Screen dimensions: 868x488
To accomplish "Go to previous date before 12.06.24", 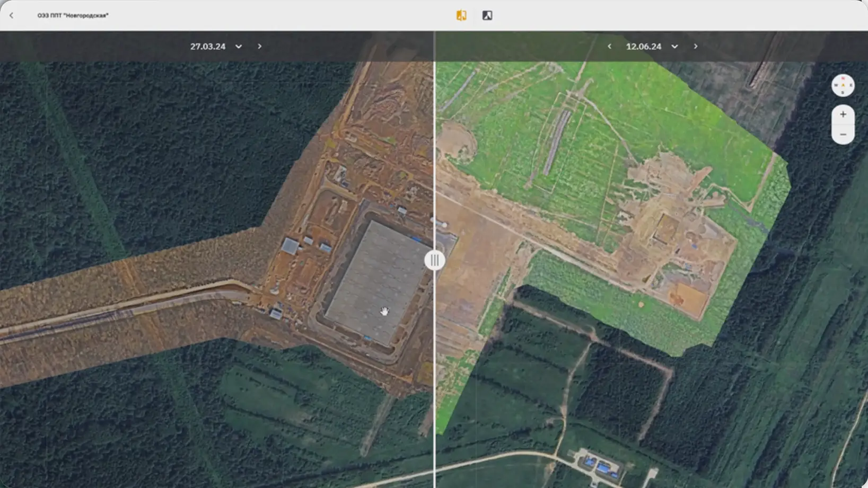I will 609,46.
